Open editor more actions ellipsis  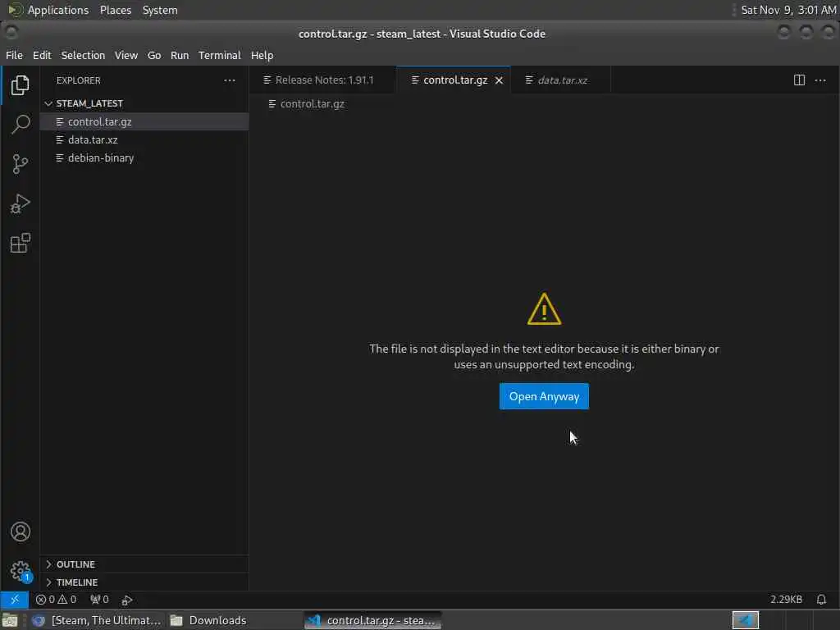tap(820, 80)
